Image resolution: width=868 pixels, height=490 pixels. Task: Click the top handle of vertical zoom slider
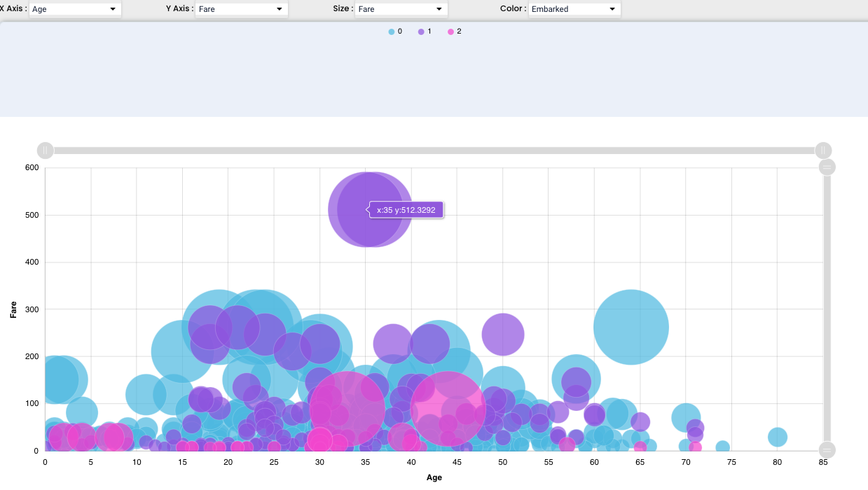(x=827, y=167)
